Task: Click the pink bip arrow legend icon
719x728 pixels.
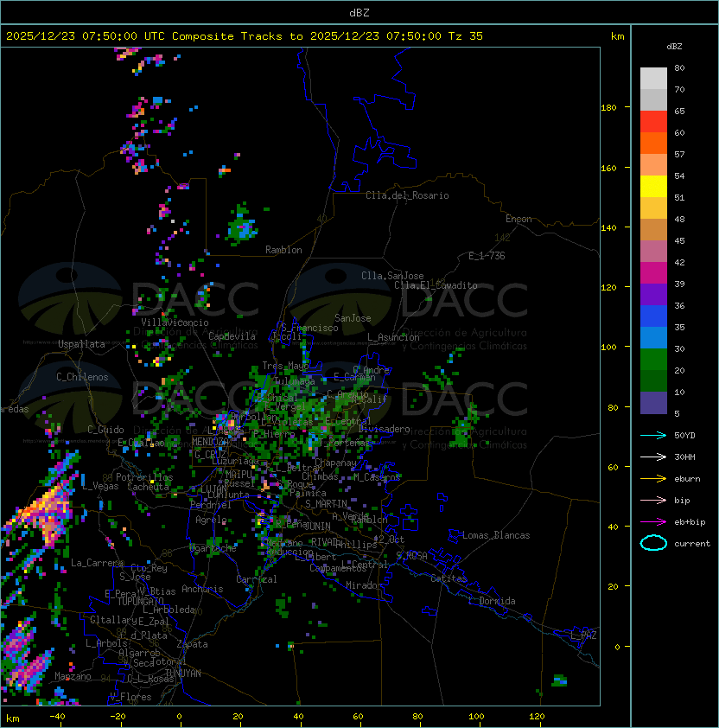Action: 653,500
